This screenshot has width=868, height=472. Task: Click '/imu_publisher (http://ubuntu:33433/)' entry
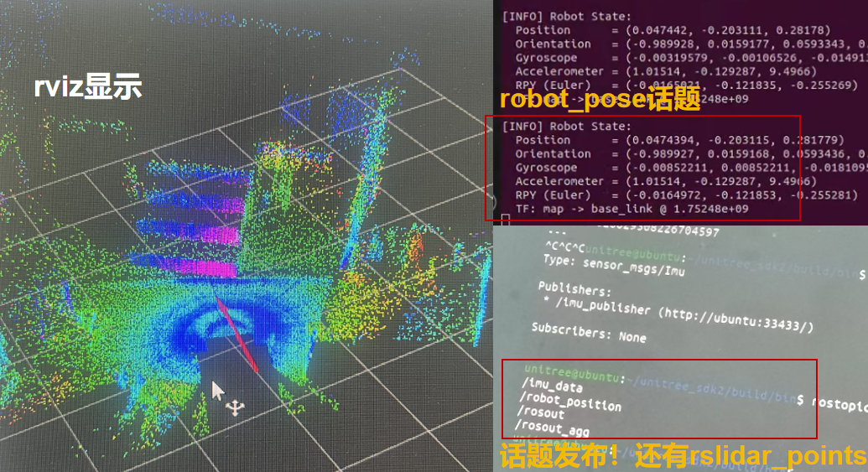pos(684,316)
